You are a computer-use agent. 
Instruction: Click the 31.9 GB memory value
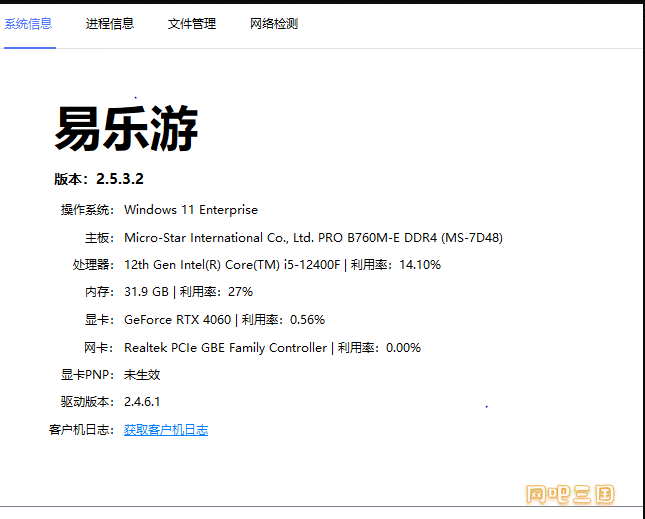(146, 292)
